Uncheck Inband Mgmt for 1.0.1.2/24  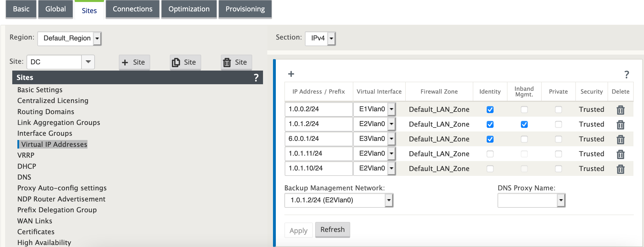pyautogui.click(x=524, y=124)
